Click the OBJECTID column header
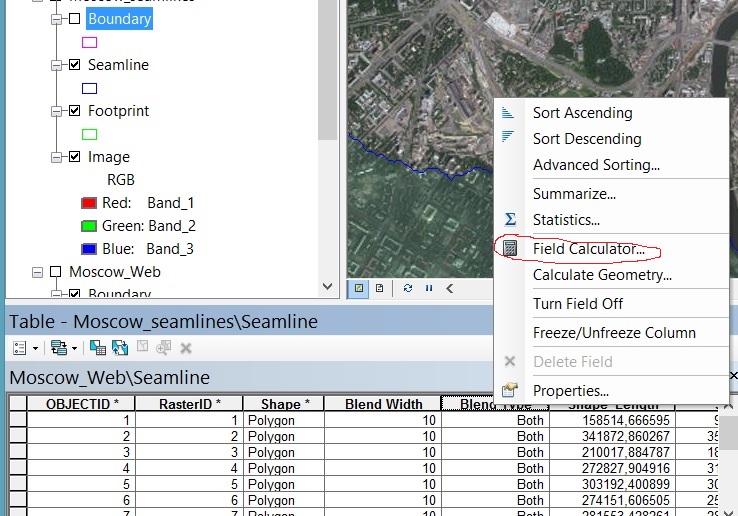Image resolution: width=738 pixels, height=516 pixels. pos(81,404)
